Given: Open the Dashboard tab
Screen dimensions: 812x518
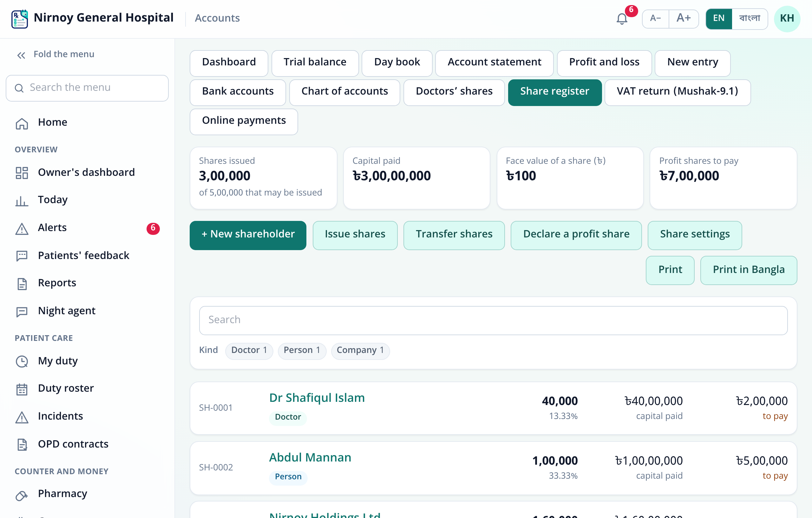Looking at the screenshot, I should [229, 63].
